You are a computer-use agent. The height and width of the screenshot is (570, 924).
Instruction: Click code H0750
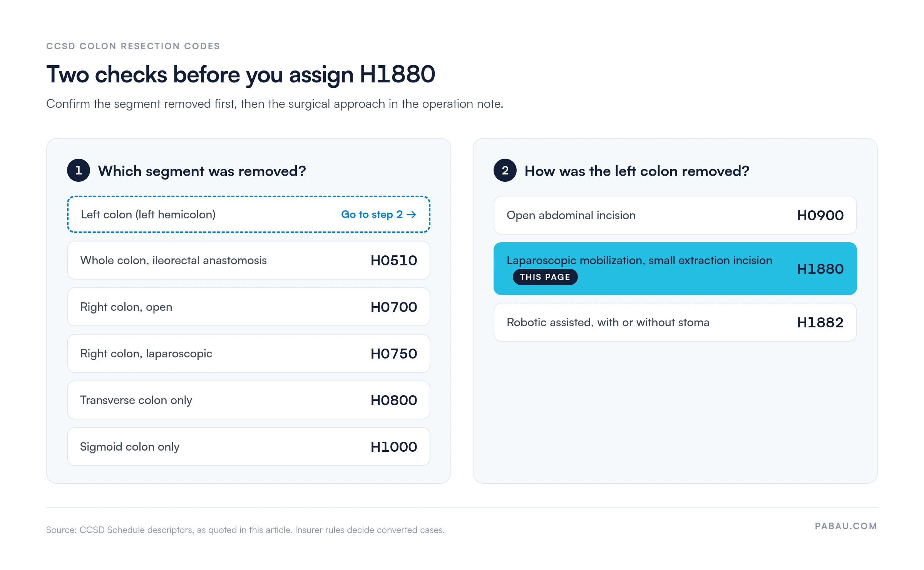(394, 354)
